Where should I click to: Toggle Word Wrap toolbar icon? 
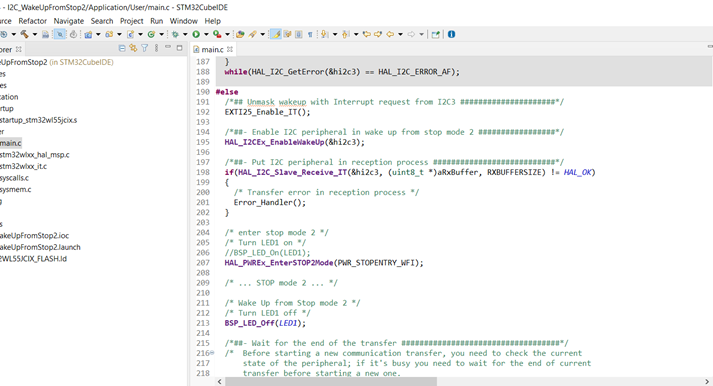tap(287, 34)
